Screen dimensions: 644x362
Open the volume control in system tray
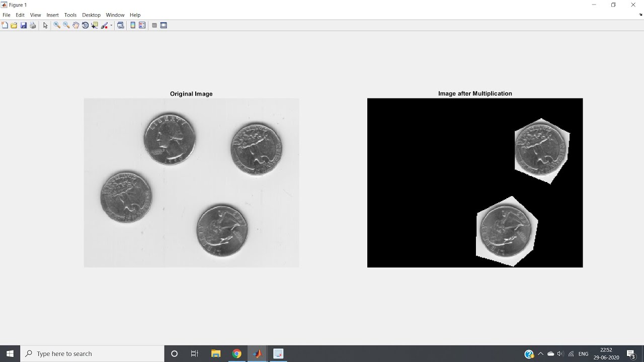tap(560, 354)
